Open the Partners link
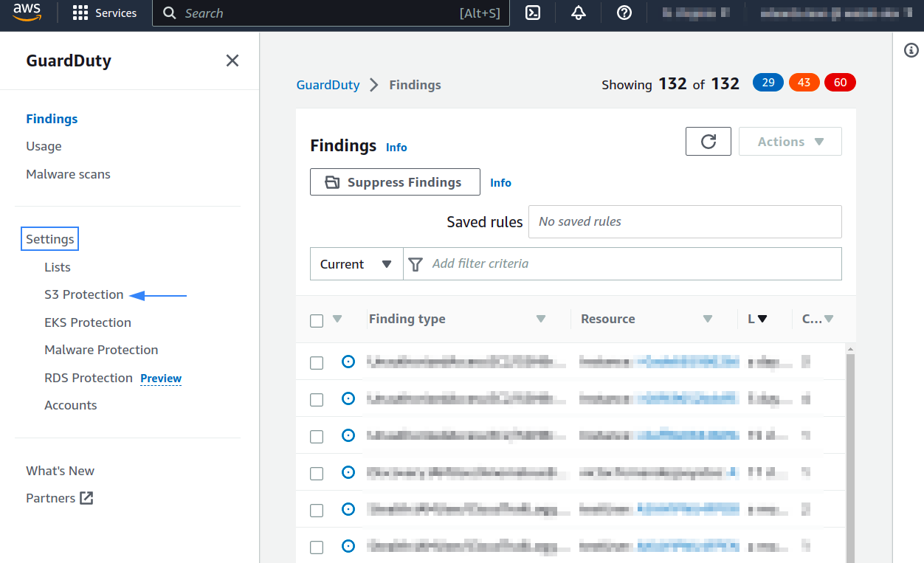Image resolution: width=924 pixels, height=563 pixels. [51, 498]
